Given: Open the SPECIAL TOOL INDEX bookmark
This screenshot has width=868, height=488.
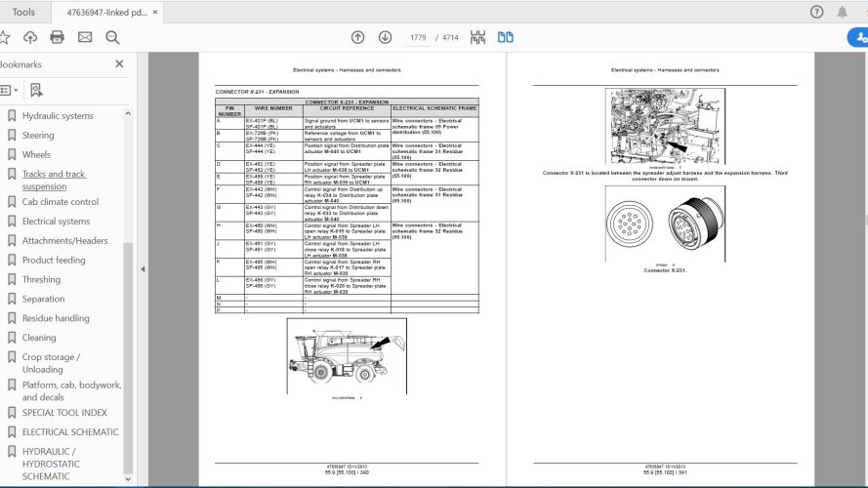Looking at the screenshot, I should tap(64, 412).
